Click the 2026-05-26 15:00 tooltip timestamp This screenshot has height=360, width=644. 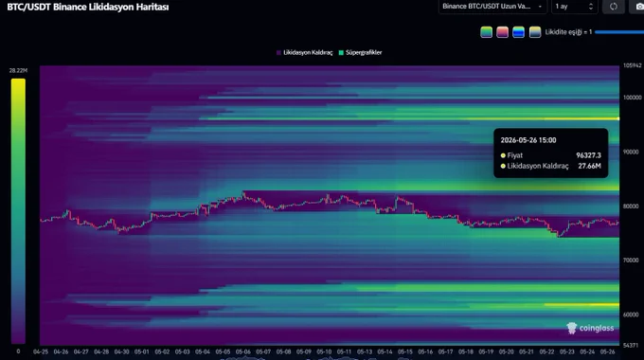(x=528, y=140)
